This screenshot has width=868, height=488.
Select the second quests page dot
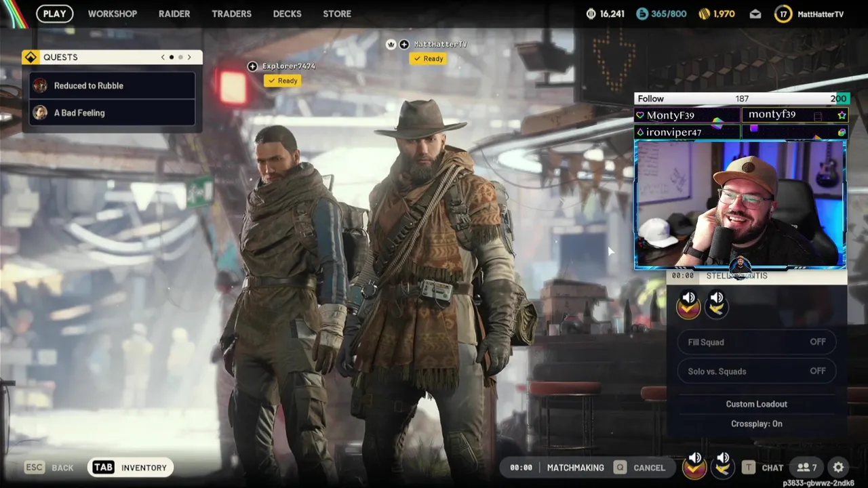tap(180, 58)
